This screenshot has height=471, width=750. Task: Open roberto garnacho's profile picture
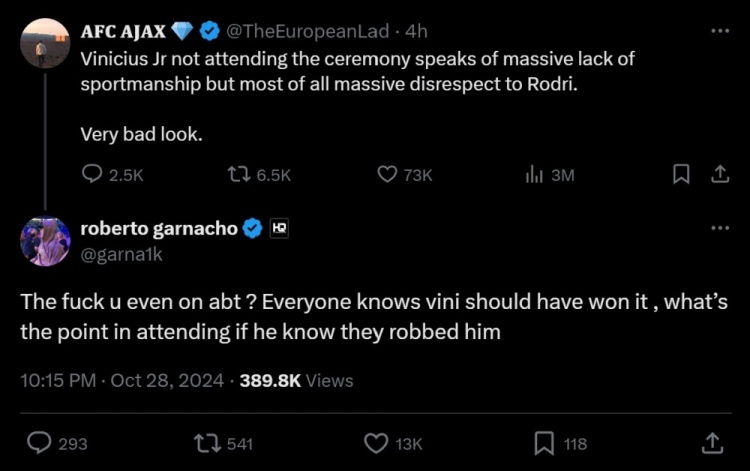45,241
